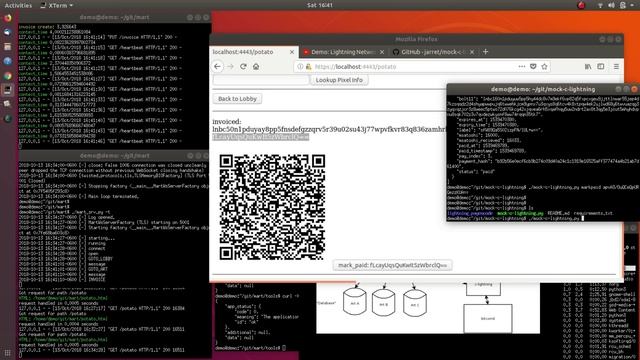Show site information icon in URL bar

tap(300, 67)
